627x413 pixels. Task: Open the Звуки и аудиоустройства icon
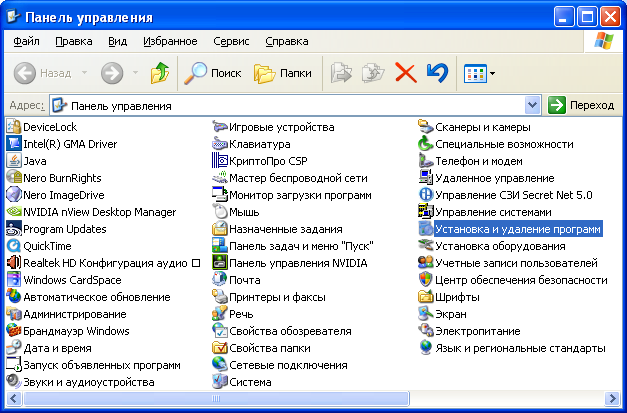(14, 381)
